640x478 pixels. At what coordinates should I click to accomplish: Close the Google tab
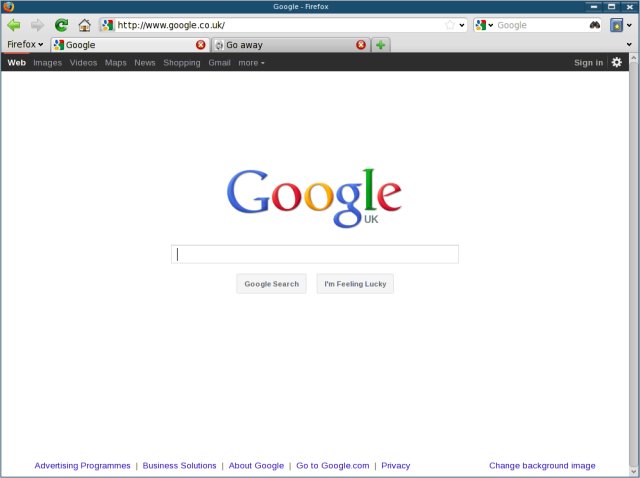(200, 44)
